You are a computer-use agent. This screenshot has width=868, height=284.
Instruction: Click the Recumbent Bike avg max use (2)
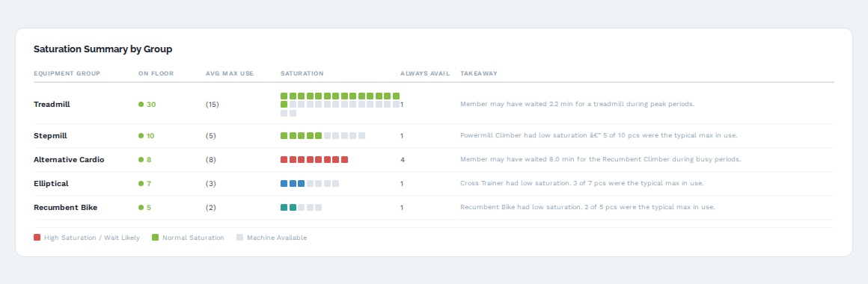click(x=211, y=208)
